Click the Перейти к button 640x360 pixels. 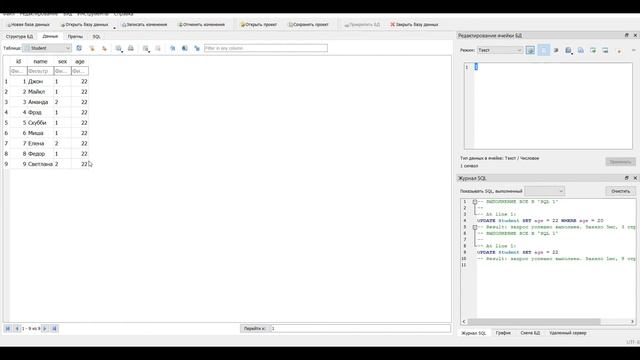pyautogui.click(x=255, y=328)
